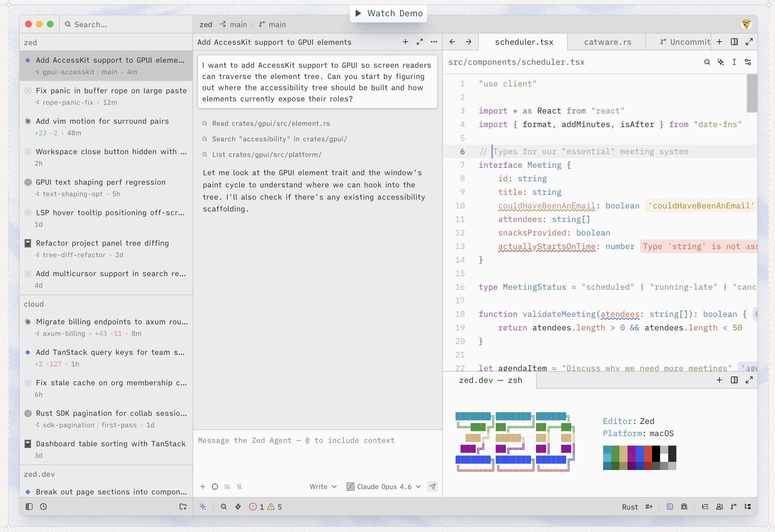Viewport: 775px width, 532px height.
Task: Open the Claude Opus 4.6 model selector
Action: point(384,487)
